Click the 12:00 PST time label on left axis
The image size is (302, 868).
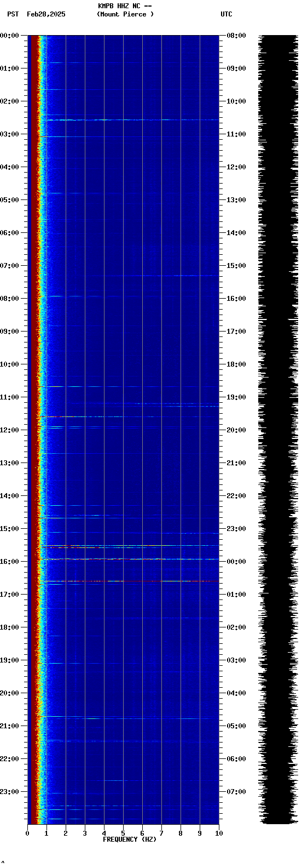pyautogui.click(x=9, y=430)
